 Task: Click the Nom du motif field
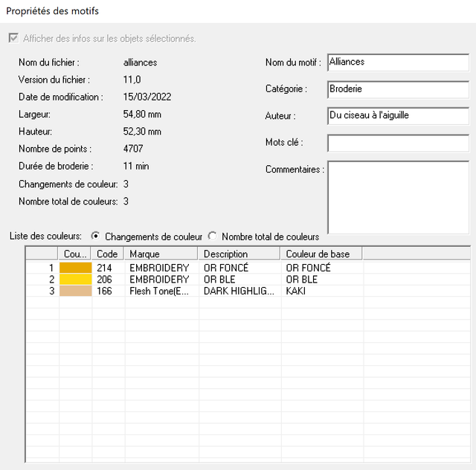399,62
